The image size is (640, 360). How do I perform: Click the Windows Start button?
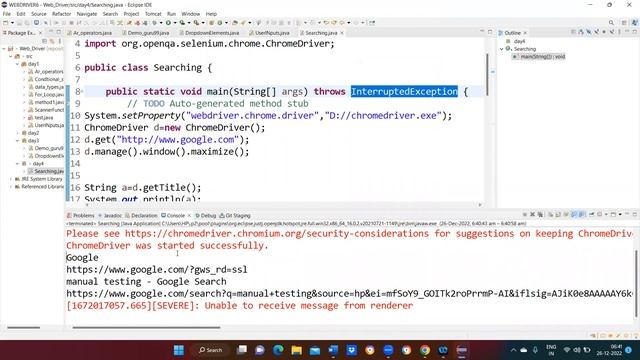179,350
